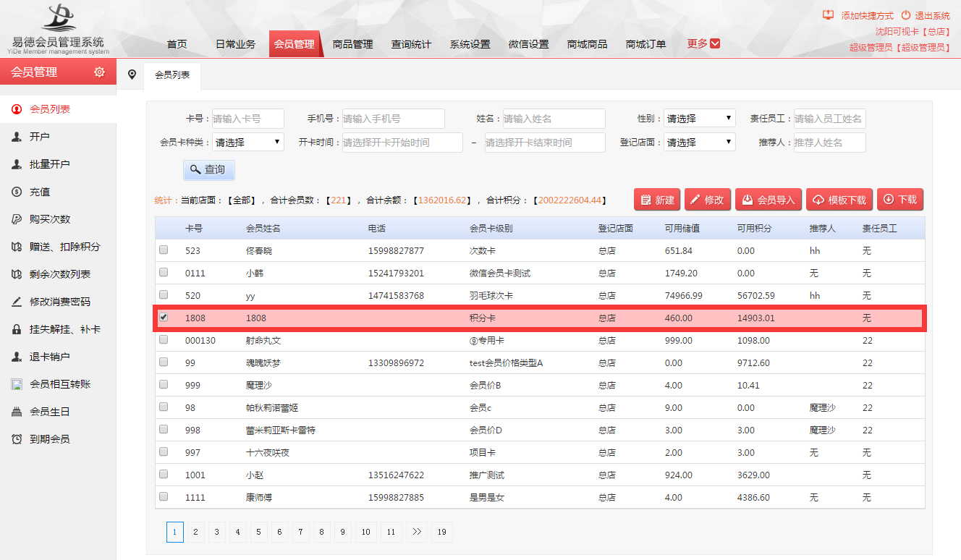The height and width of the screenshot is (560, 961).
Task: Click the pencil icon for 修改消费密码
Action: click(x=17, y=302)
